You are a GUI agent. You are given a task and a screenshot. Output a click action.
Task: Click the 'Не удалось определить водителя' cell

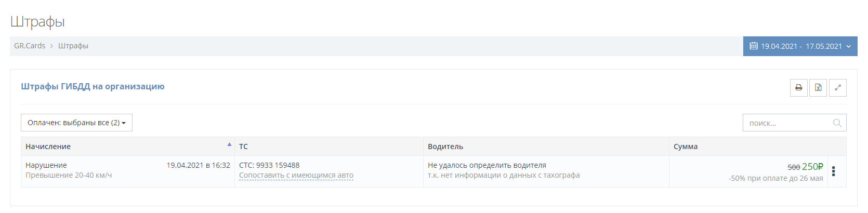486,165
